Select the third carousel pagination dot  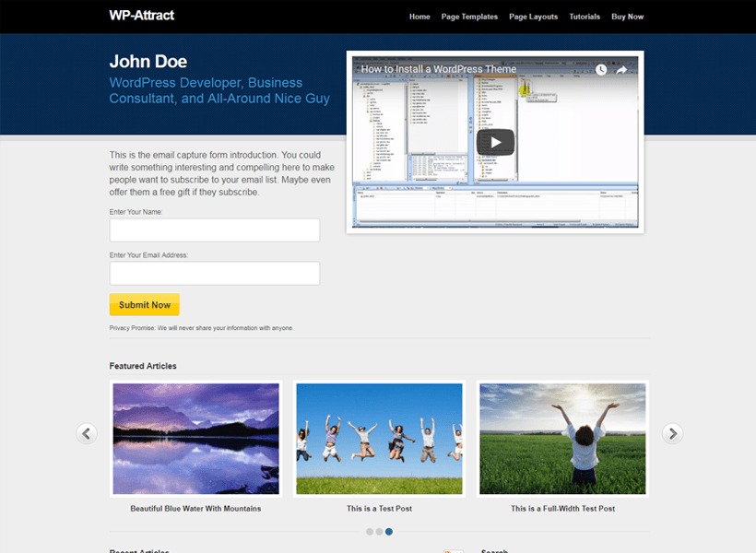[x=389, y=531]
